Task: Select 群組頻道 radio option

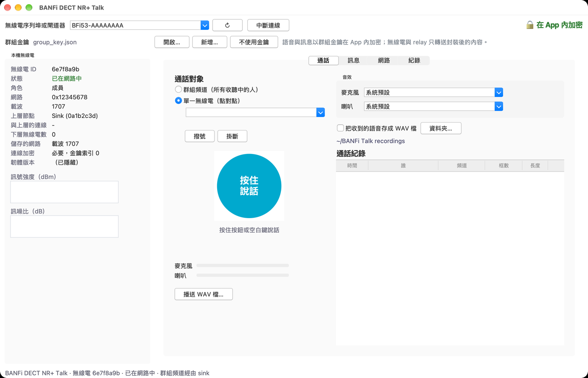Action: pos(178,89)
